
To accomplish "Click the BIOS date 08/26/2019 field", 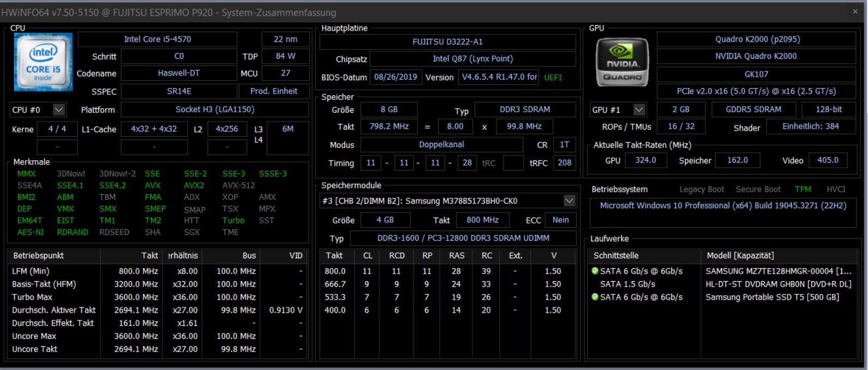I will tap(395, 77).
